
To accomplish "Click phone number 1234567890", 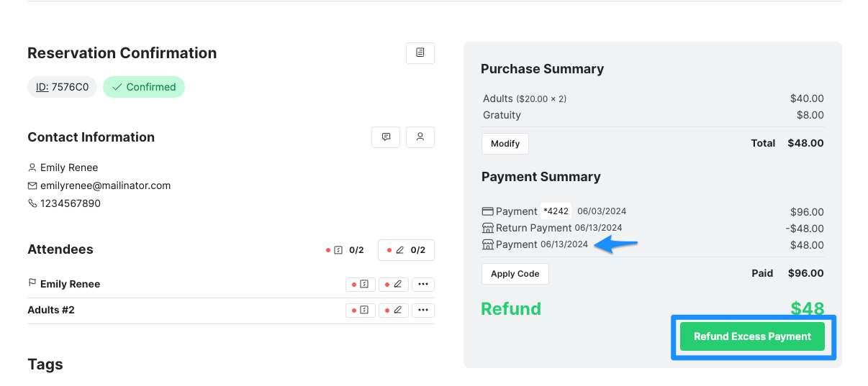I will coord(71,203).
